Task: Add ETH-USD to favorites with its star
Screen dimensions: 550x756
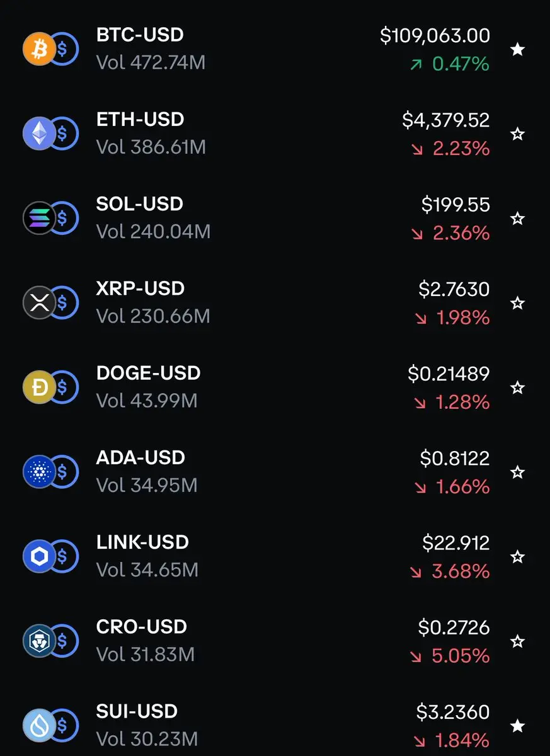Action: [x=517, y=134]
